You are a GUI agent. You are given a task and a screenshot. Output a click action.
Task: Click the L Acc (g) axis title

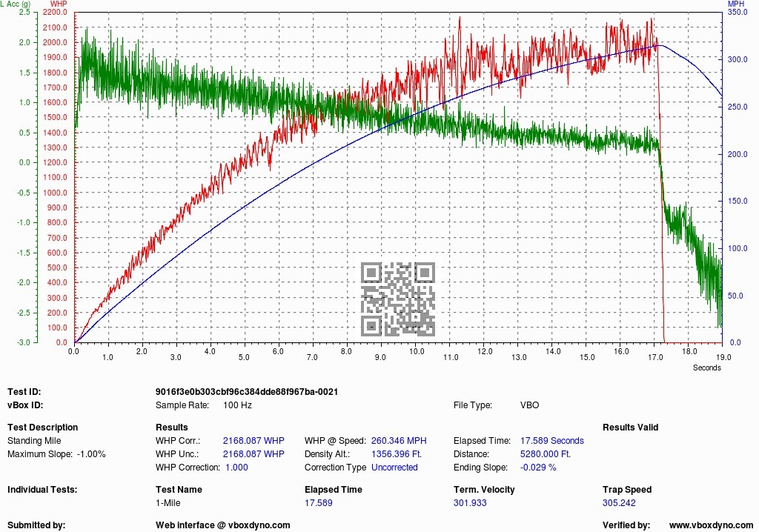click(x=15, y=4)
